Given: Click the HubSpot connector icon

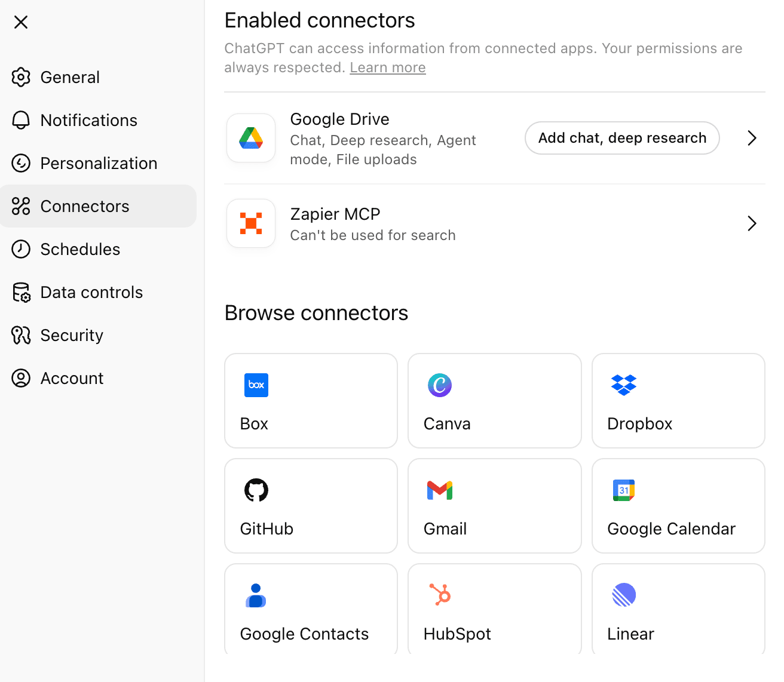Looking at the screenshot, I should tap(440, 595).
